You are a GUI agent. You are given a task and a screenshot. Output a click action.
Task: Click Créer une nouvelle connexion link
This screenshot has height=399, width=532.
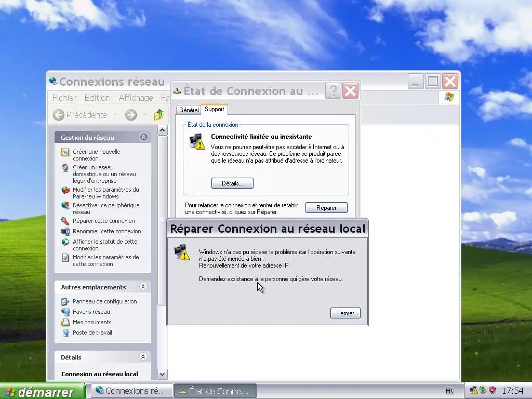click(x=97, y=155)
